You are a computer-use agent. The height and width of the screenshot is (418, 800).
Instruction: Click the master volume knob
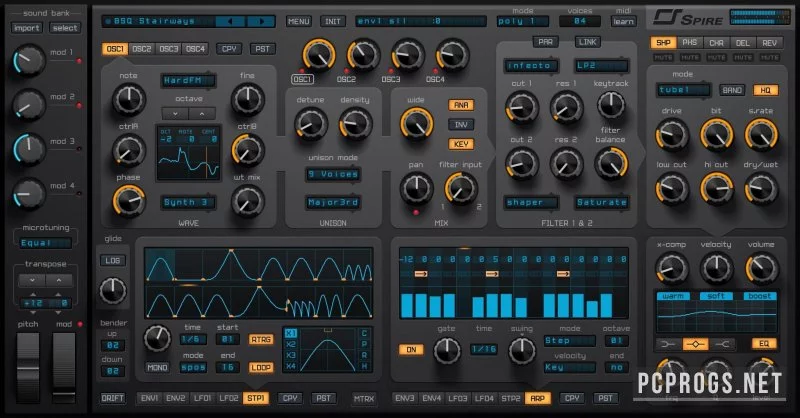point(762,268)
